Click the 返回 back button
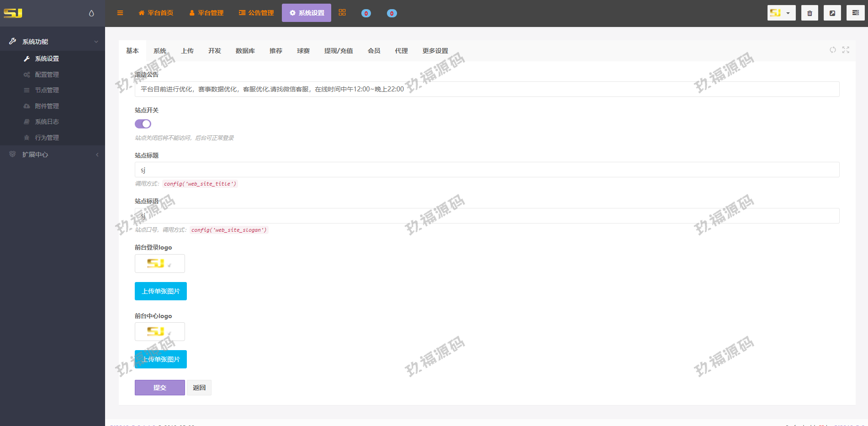 tap(199, 388)
